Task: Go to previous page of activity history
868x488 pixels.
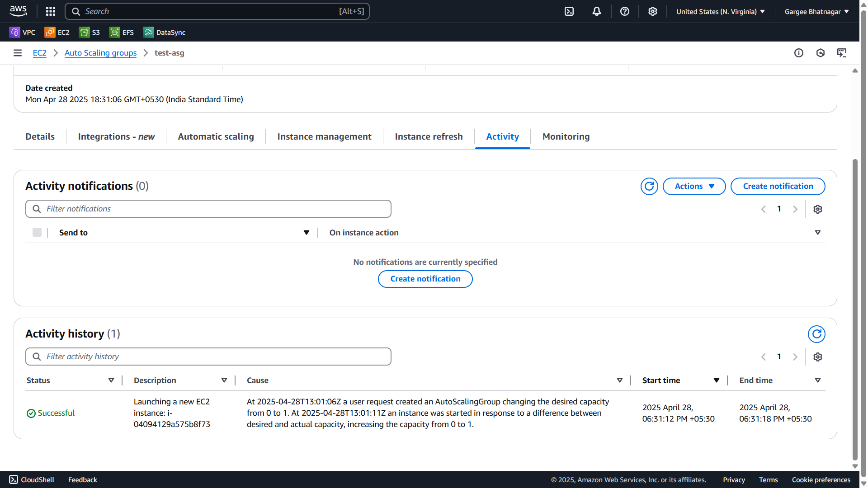Action: 764,357
